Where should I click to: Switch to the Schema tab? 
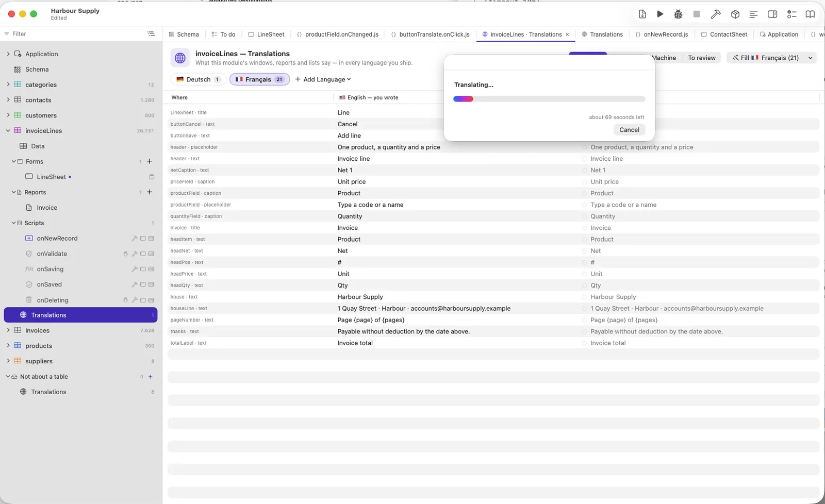184,35
